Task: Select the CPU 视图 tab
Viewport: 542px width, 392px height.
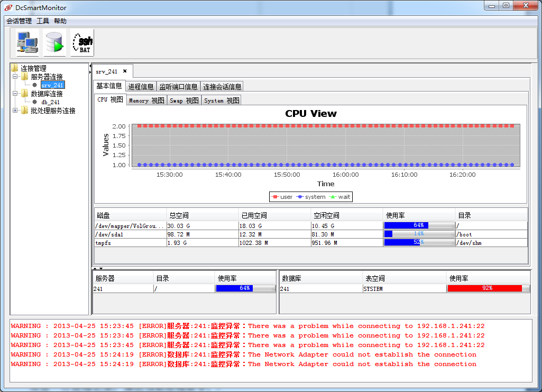Action: point(111,99)
